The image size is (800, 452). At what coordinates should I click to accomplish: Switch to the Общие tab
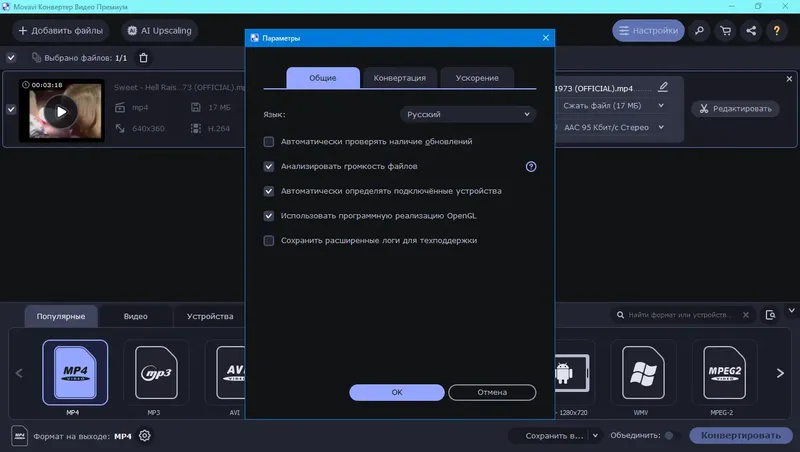tap(323, 78)
